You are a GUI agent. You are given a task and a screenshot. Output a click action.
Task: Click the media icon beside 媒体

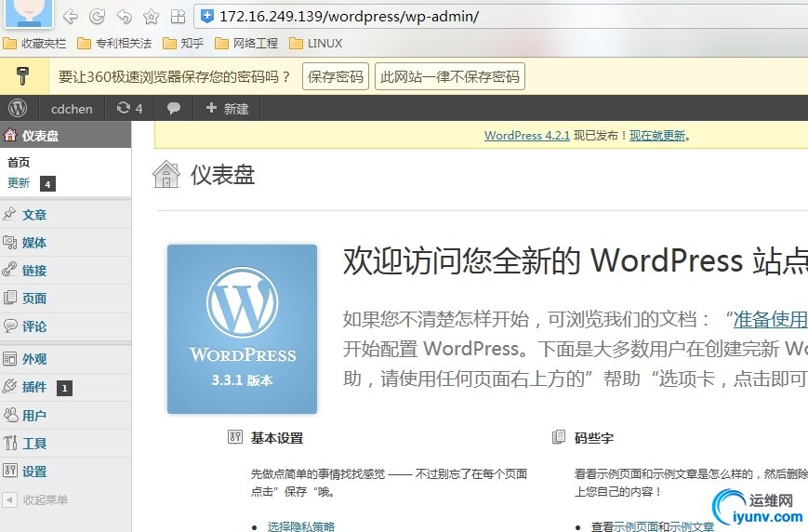point(9,242)
